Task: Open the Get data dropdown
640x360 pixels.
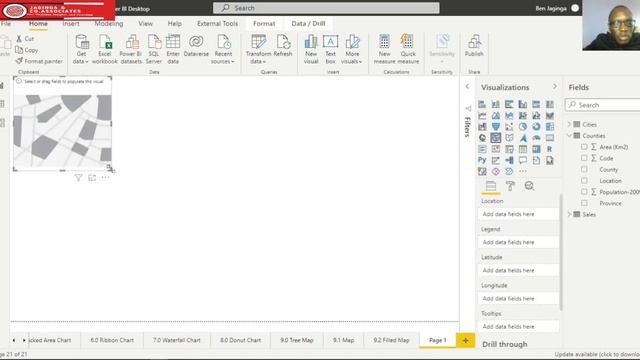Action: click(x=81, y=58)
